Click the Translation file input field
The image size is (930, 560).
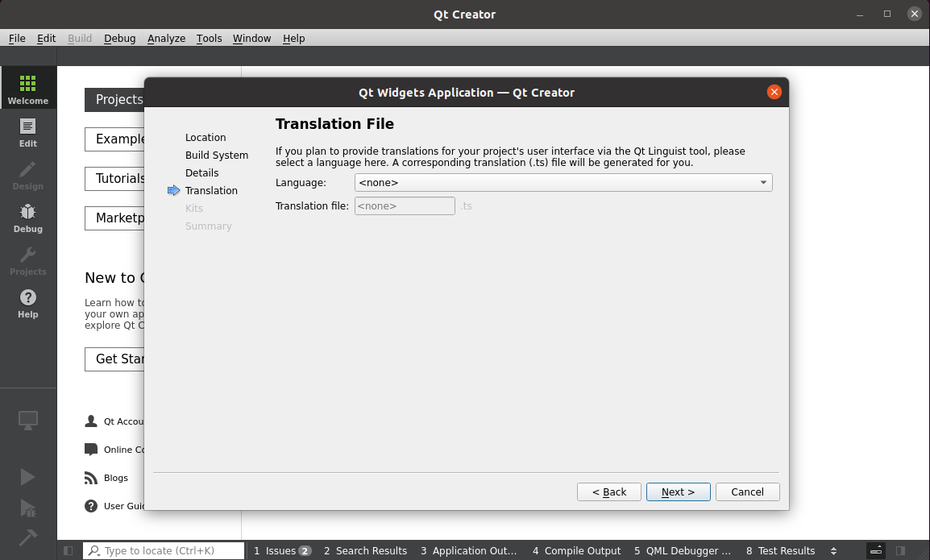[405, 205]
